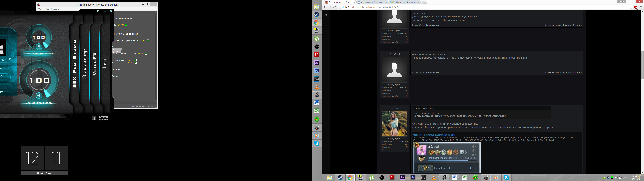Image resolution: width=644 pixels, height=181 pixels.
Task: Click Пожаловаться under post #4
Action: point(432,73)
